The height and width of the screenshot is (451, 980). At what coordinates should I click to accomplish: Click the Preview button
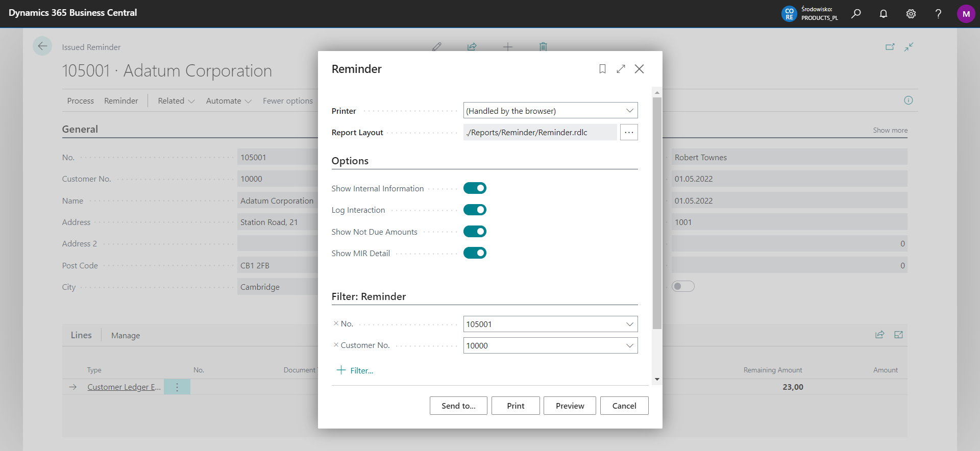(x=570, y=406)
